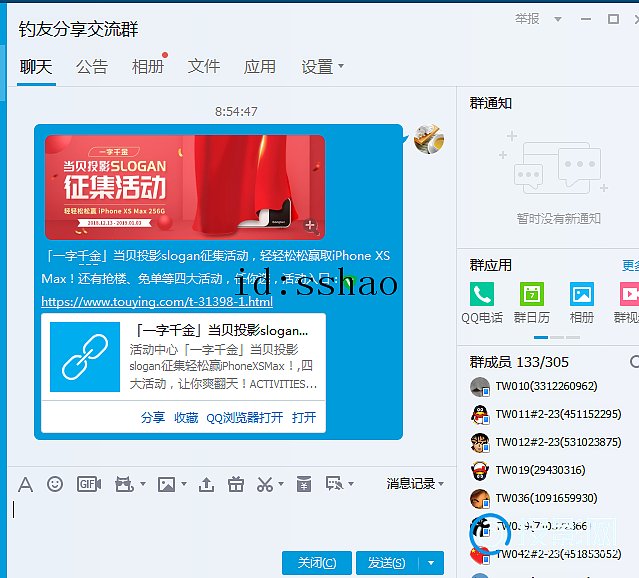
Task: Switch to the 聊天 tab
Action: 36,67
